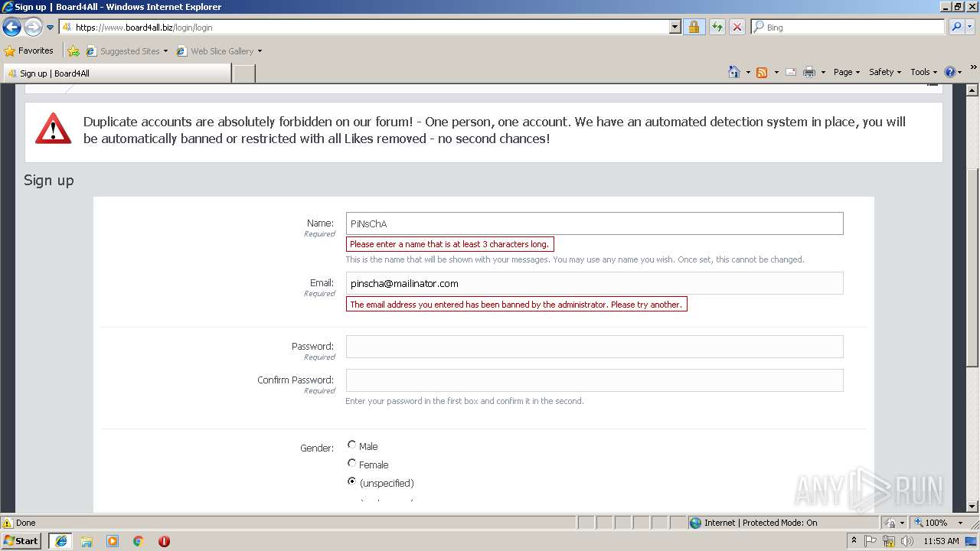Click the status bar privacy lock icon
980x551 pixels.
[x=891, y=523]
